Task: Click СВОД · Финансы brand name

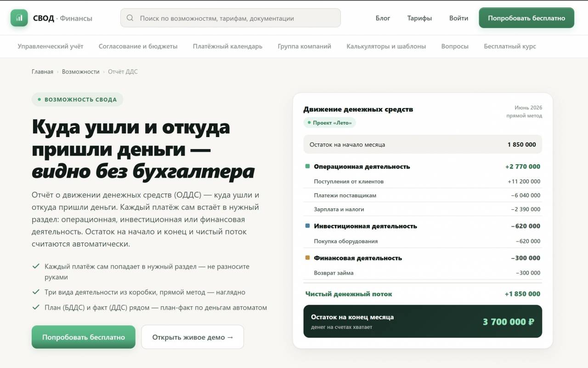Action: click(x=62, y=18)
